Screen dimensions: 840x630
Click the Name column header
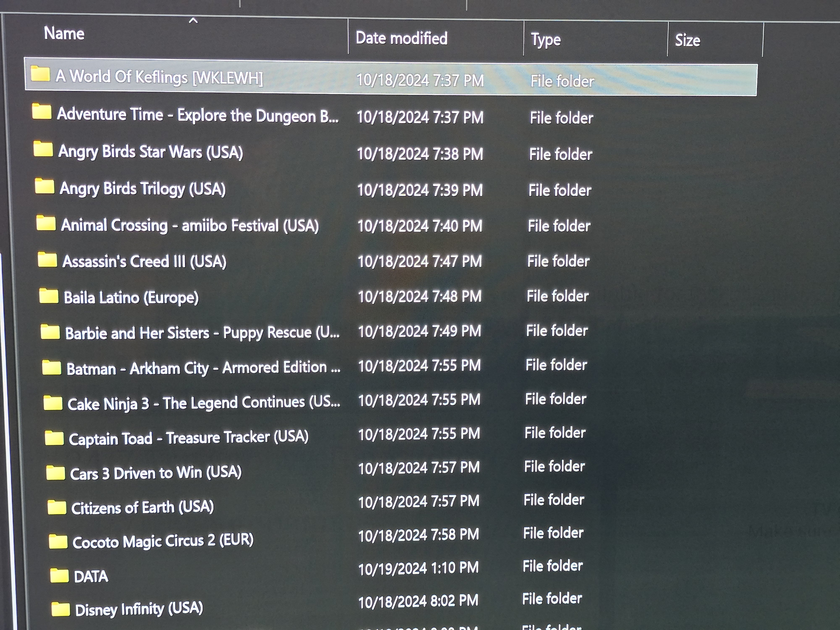[x=64, y=33]
